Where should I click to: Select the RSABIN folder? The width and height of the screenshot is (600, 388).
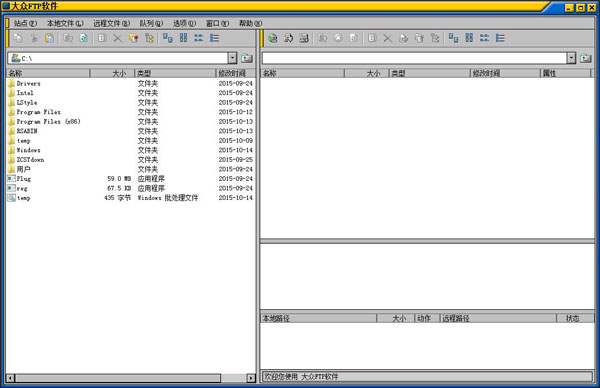point(130,131)
